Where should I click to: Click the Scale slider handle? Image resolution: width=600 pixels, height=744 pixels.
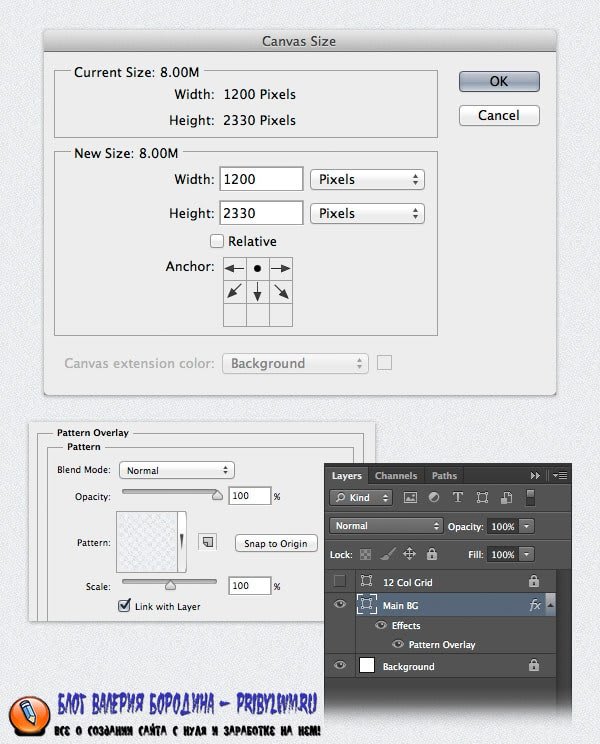pos(170,586)
